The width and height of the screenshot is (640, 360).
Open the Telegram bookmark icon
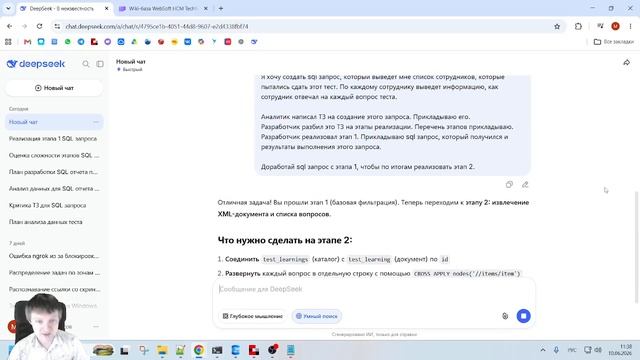point(81,42)
